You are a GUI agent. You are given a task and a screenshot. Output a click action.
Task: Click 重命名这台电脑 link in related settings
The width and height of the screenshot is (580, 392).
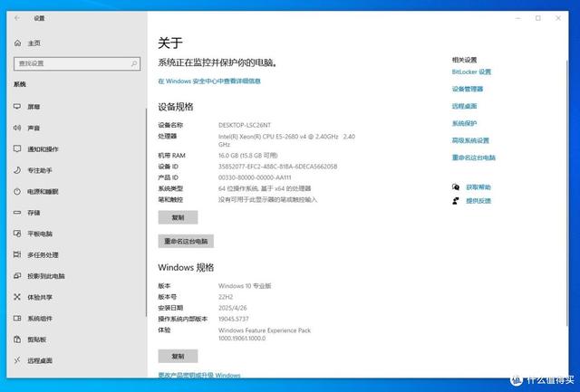click(473, 158)
